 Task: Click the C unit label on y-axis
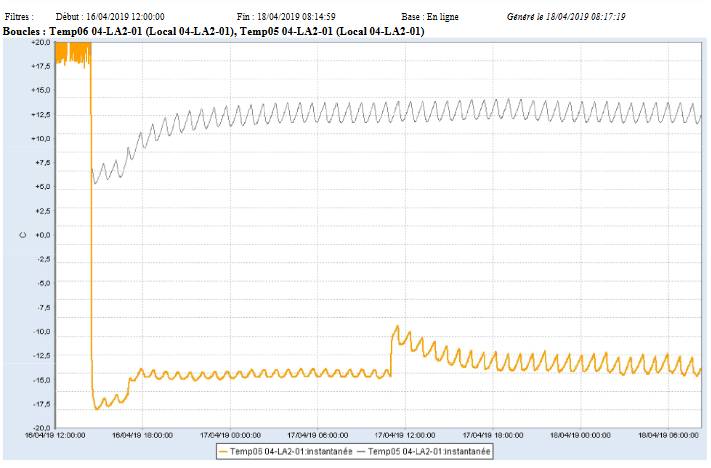coord(23,235)
